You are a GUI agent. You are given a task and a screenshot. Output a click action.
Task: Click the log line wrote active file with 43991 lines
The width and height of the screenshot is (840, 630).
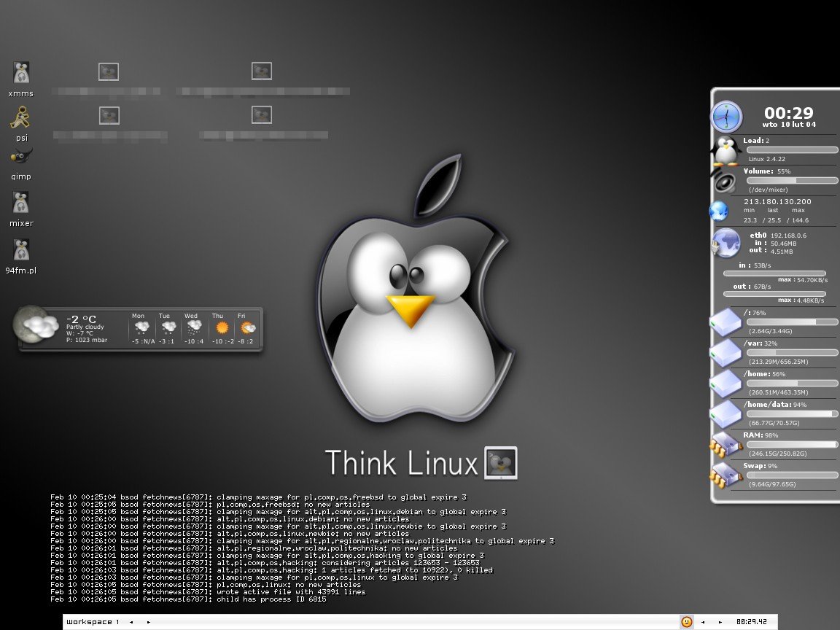208,592
